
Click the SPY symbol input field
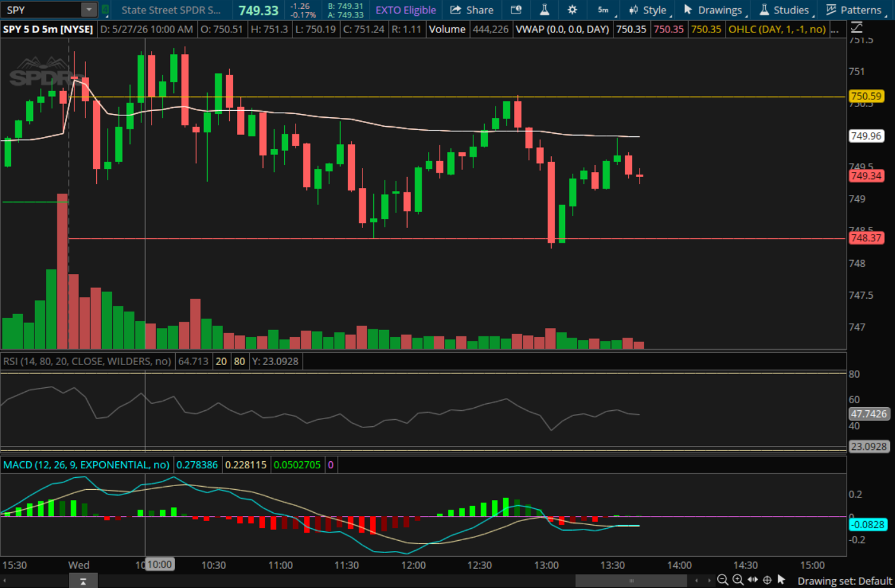(x=41, y=10)
